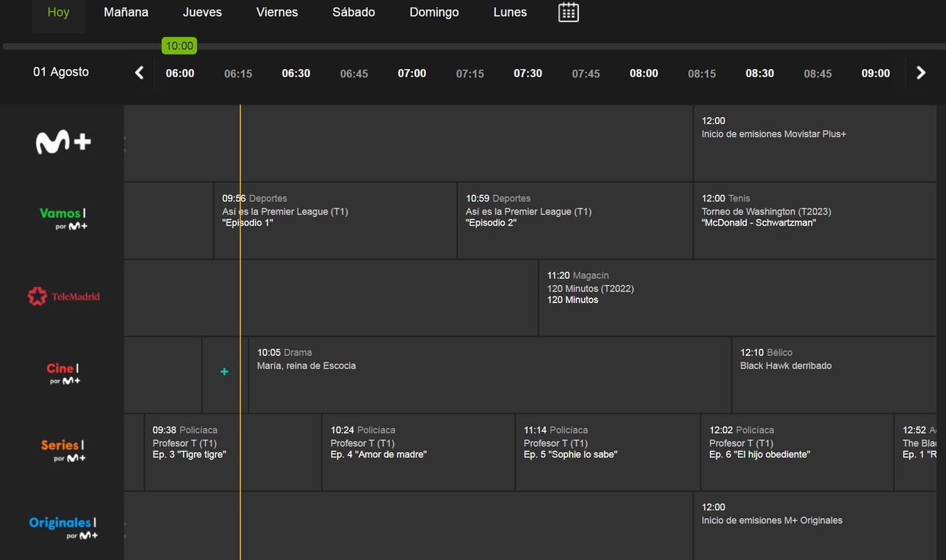Image resolution: width=946 pixels, height=560 pixels.
Task: Open Así es la Premier League Episodio 2
Action: 575,221
